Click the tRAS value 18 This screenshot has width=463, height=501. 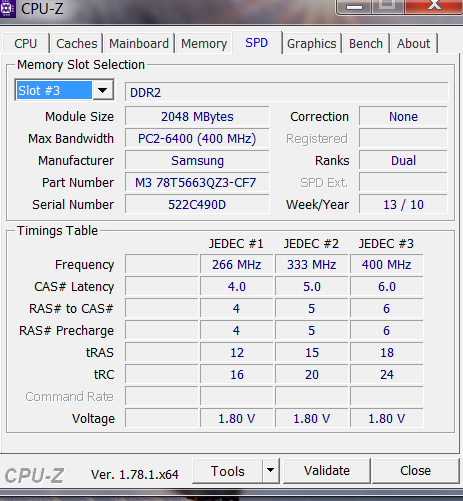(x=387, y=353)
